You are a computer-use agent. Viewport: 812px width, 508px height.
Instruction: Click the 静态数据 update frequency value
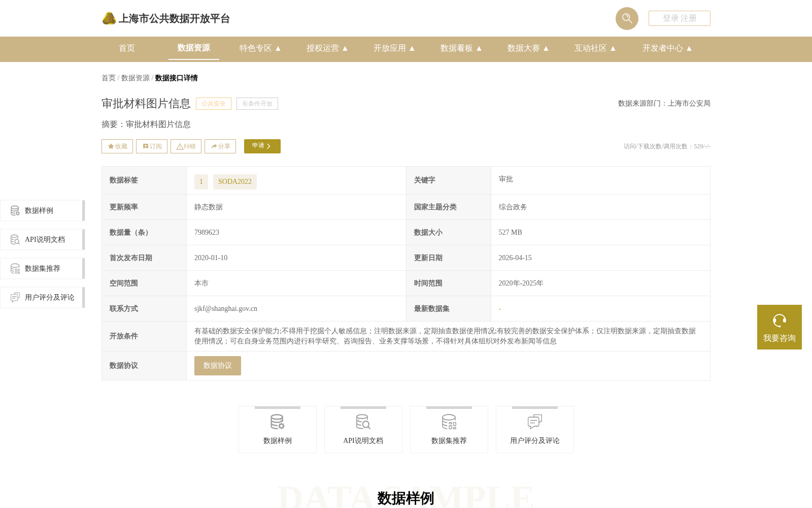coord(209,207)
